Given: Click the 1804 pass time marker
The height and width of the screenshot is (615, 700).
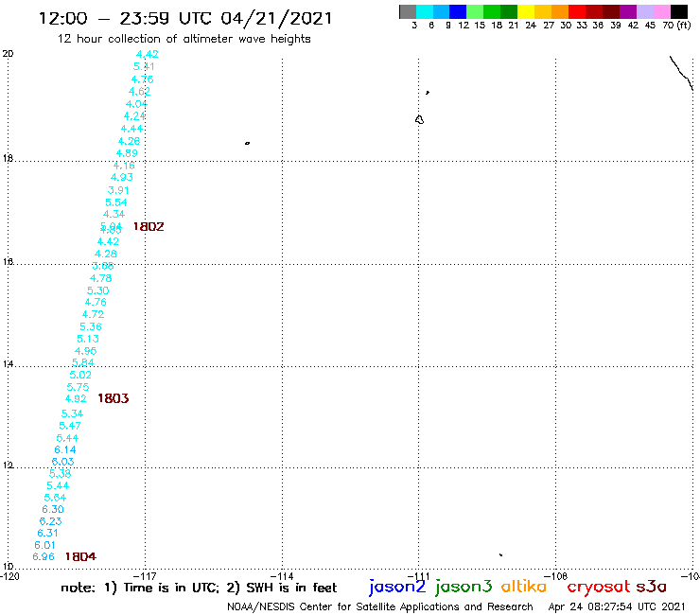Looking at the screenshot, I should pyautogui.click(x=80, y=556).
